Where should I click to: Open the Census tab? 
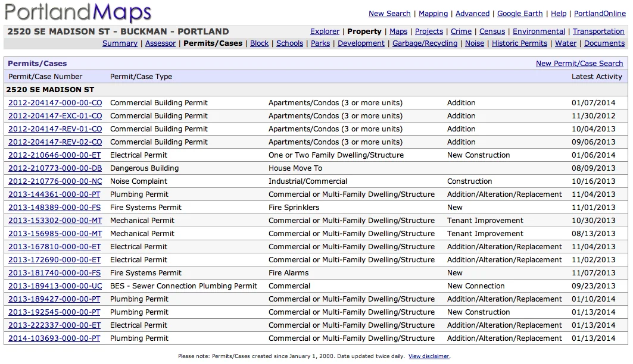(492, 31)
